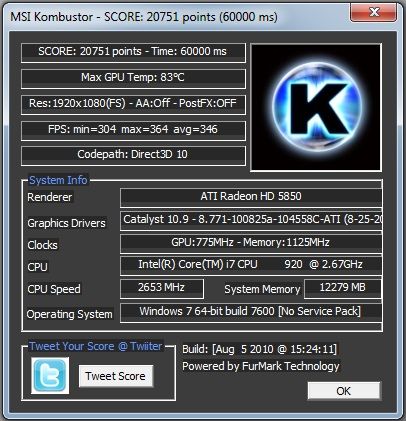406x421 pixels.
Task: Select the Windows 7 operating system field
Action: (x=251, y=313)
